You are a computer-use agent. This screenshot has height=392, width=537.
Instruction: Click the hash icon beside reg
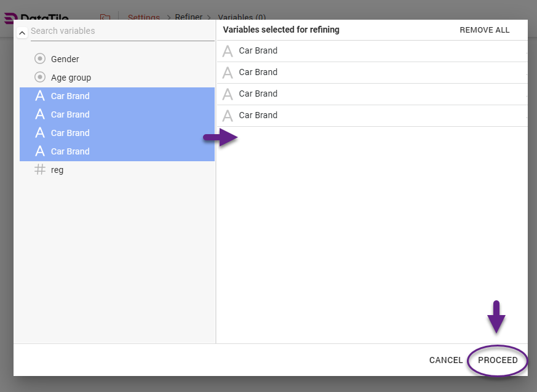click(40, 170)
